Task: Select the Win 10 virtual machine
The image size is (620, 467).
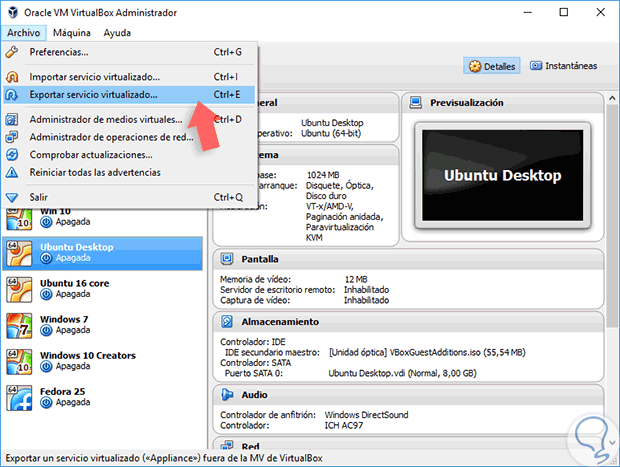Action: [x=103, y=219]
